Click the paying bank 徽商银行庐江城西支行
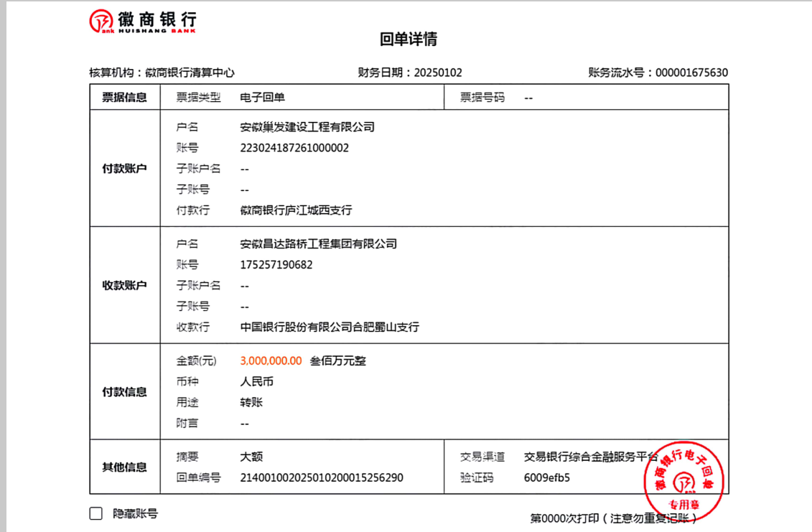The width and height of the screenshot is (812, 532). [296, 210]
